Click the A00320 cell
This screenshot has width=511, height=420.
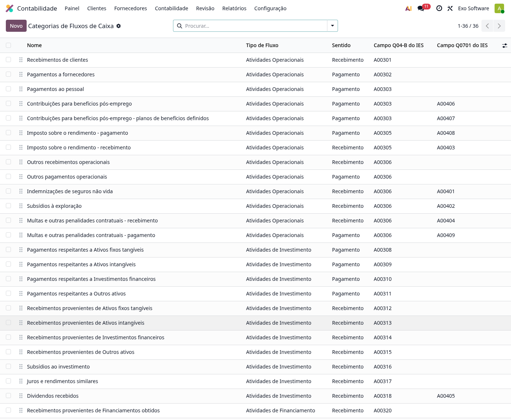(383, 411)
